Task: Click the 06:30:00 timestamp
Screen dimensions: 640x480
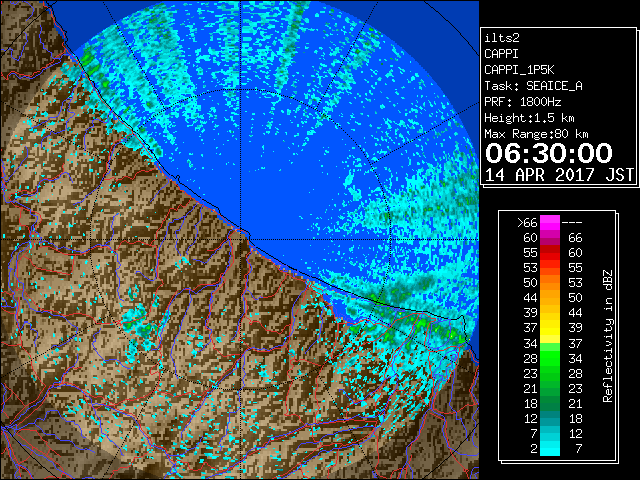Action: point(549,153)
